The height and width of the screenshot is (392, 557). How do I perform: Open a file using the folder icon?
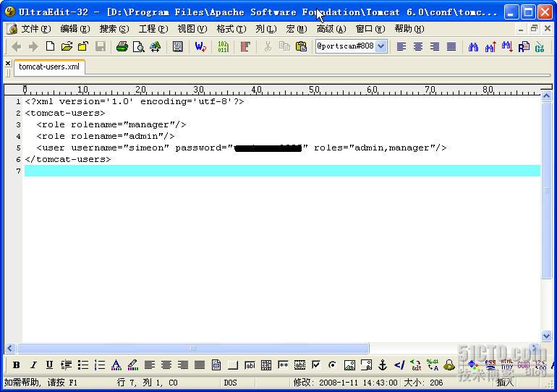(x=67, y=46)
